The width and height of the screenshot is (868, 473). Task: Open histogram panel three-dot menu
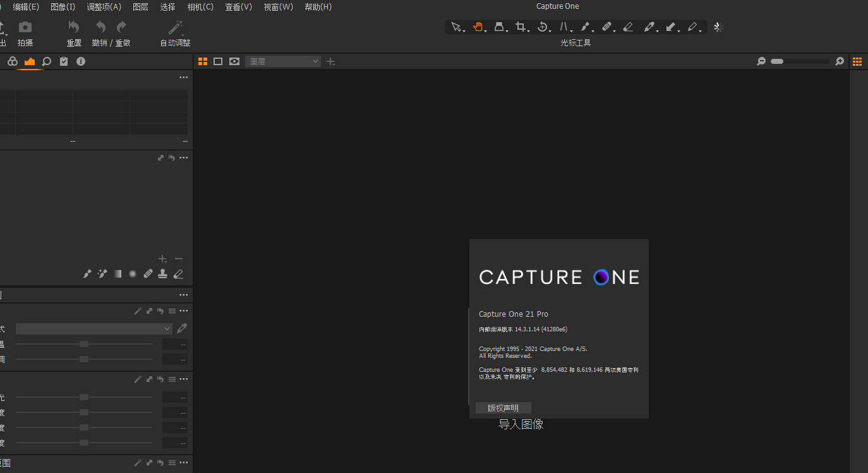point(183,77)
